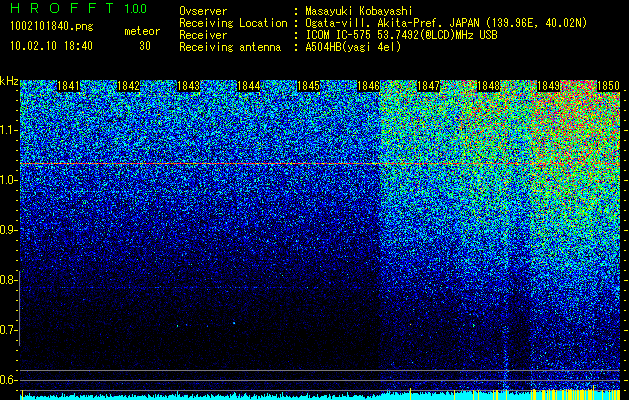This screenshot has width=629, height=400.
Task: Click the red horizontal carrier line on spectrogram
Action: 320,164
